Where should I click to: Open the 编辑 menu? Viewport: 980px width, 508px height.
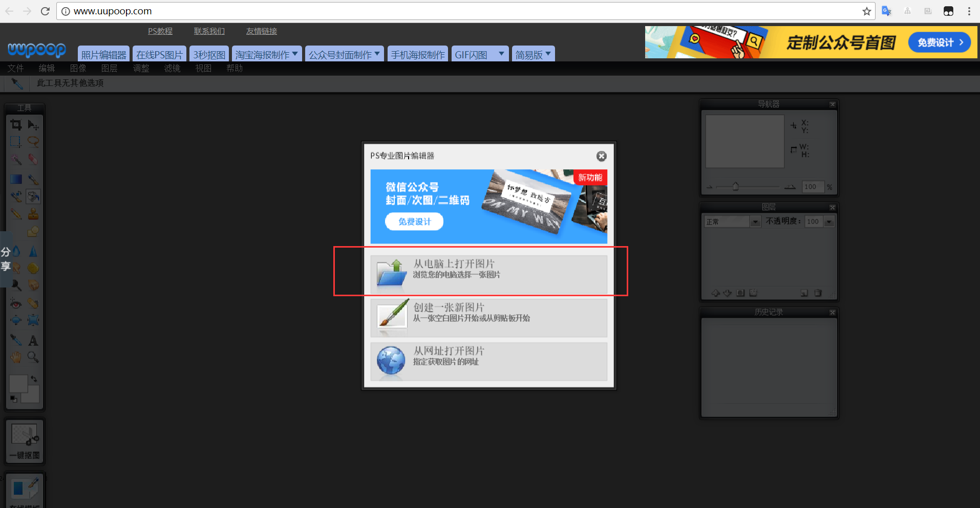click(x=47, y=68)
